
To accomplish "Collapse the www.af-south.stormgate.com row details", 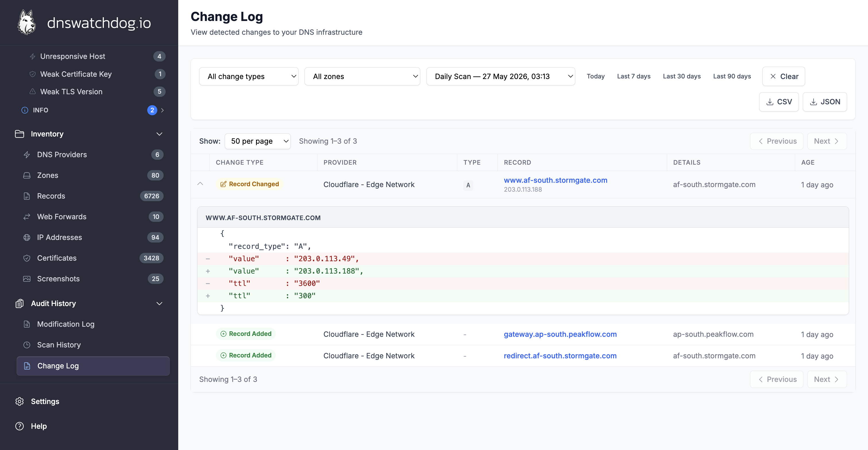I will [x=200, y=184].
